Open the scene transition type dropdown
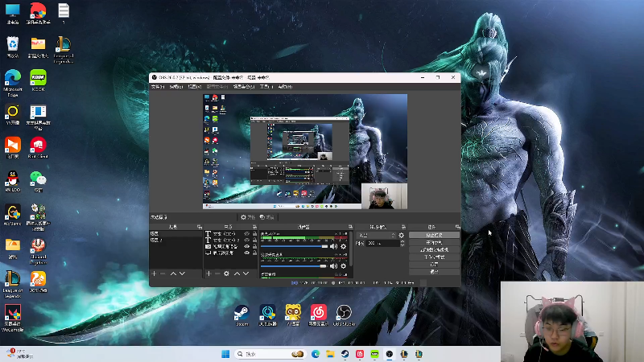This screenshot has height=362, width=644. [374, 235]
